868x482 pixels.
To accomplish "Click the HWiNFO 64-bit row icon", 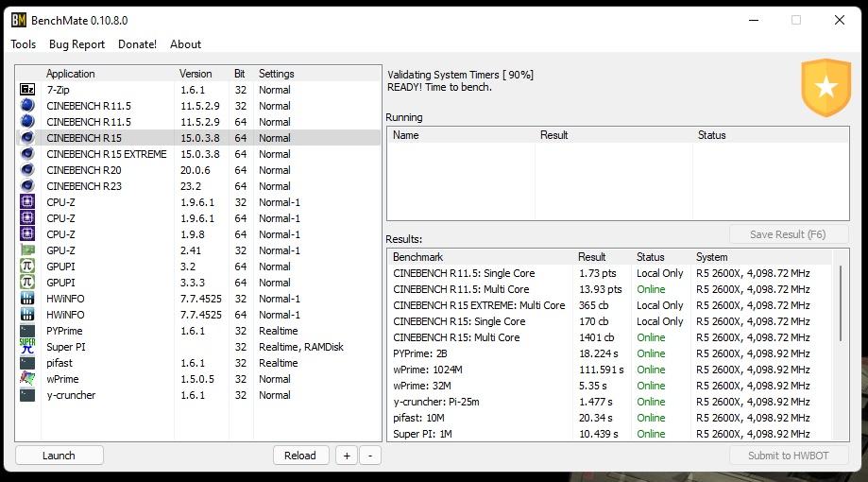I will (27, 314).
